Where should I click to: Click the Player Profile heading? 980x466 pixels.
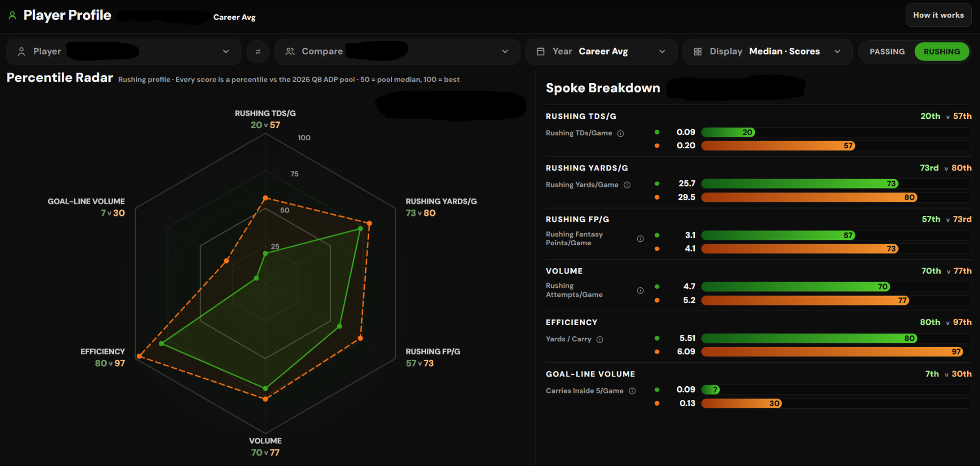tap(67, 15)
